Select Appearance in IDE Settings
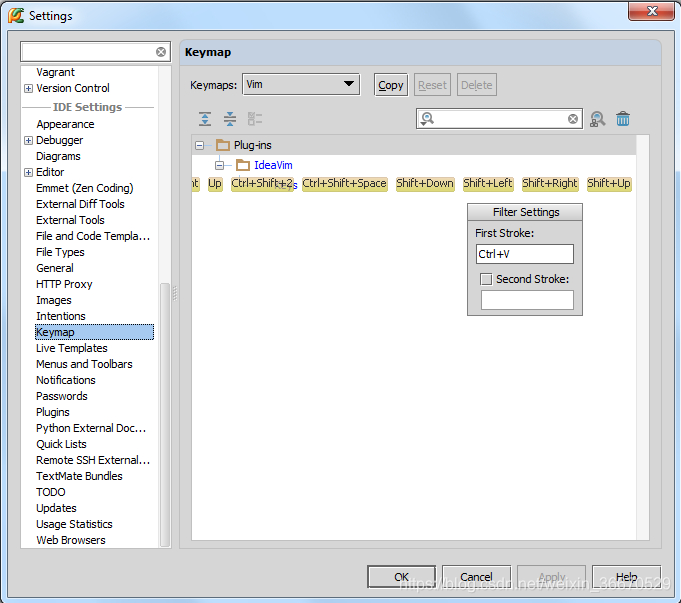This screenshot has height=603, width=681. pos(65,124)
